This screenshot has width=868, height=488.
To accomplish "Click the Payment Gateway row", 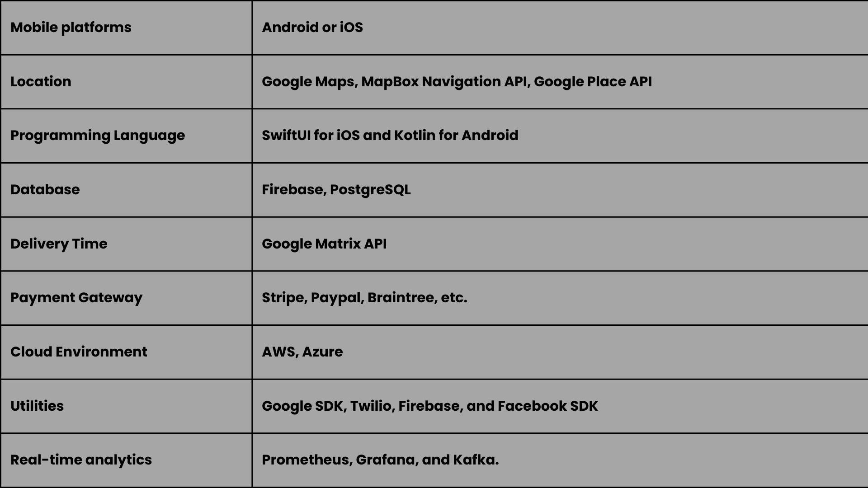I will (x=434, y=297).
